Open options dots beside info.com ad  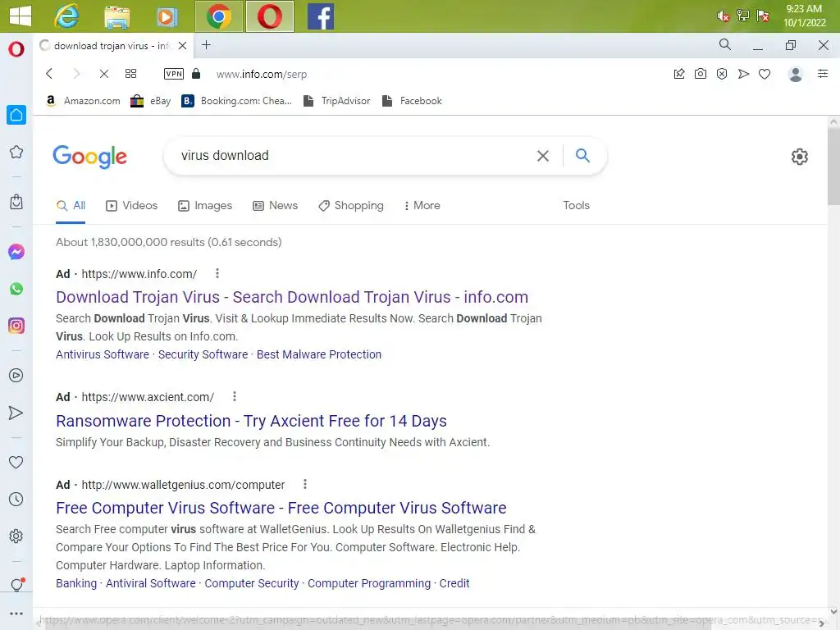click(217, 273)
